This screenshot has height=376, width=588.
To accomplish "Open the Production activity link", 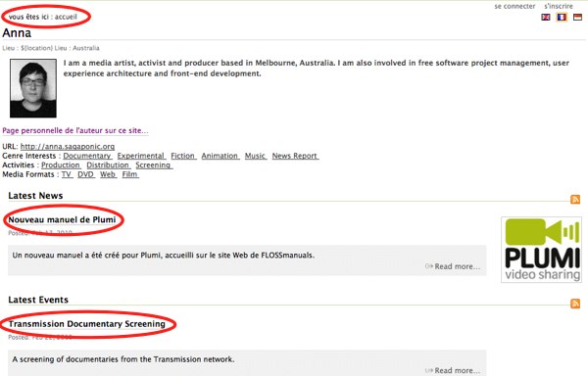I will click(x=61, y=165).
